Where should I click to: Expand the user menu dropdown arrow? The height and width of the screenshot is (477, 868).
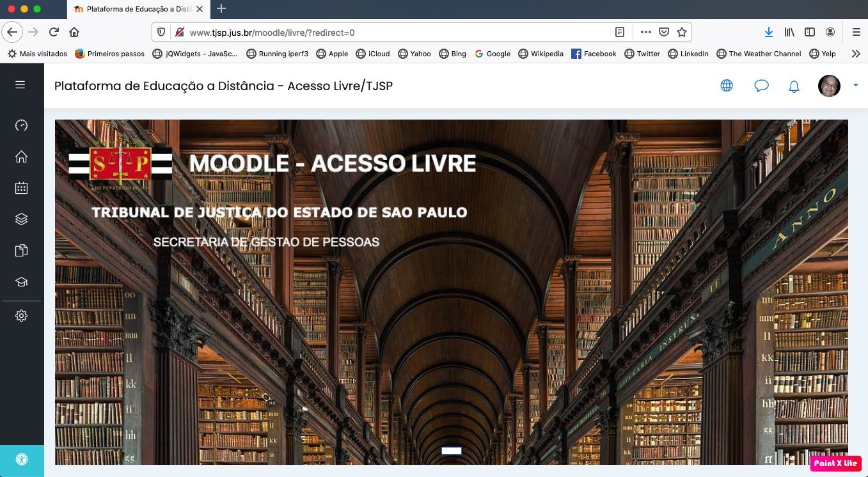(x=855, y=84)
